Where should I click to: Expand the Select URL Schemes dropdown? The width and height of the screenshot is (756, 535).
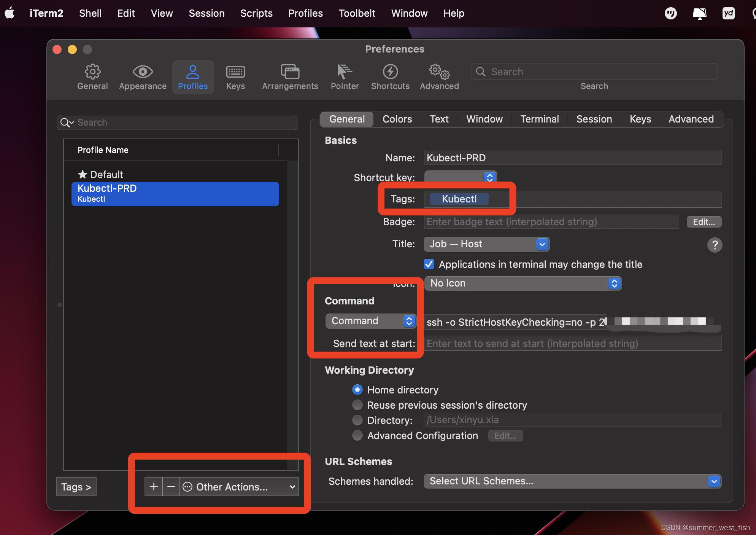click(x=714, y=481)
